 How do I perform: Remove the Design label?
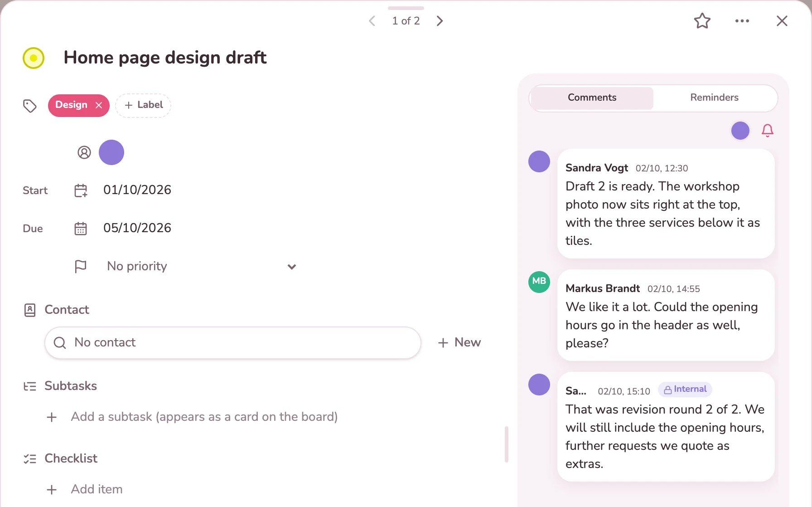(x=99, y=105)
